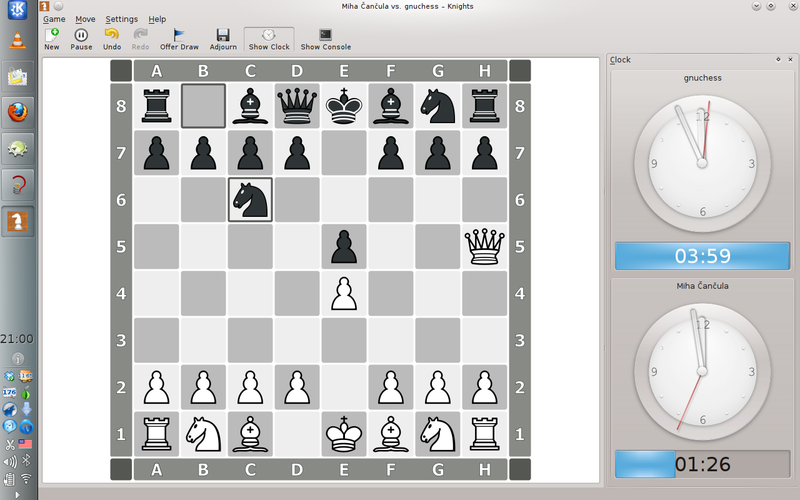Select the white rook on A1
Viewport: 800px width, 500px height.
click(156, 434)
